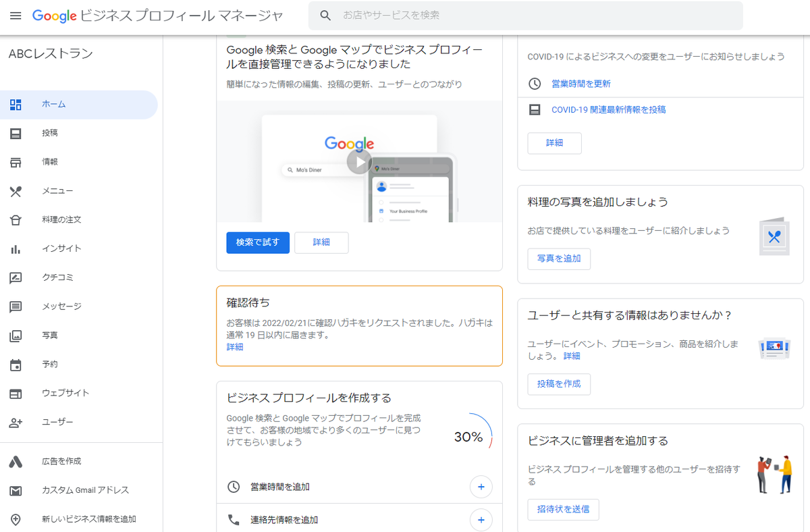This screenshot has width=810, height=532.
Task: Open the ウェブサイト menu item
Action: coord(79,394)
